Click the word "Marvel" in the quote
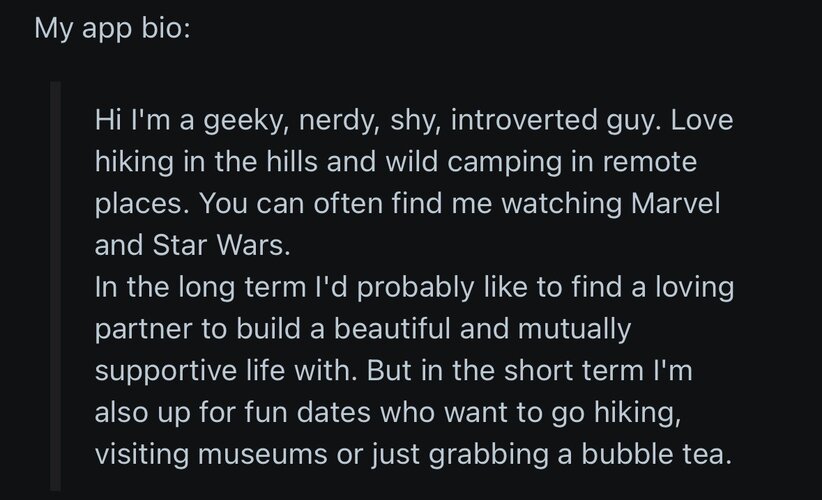The height and width of the screenshot is (500, 822). [675, 204]
